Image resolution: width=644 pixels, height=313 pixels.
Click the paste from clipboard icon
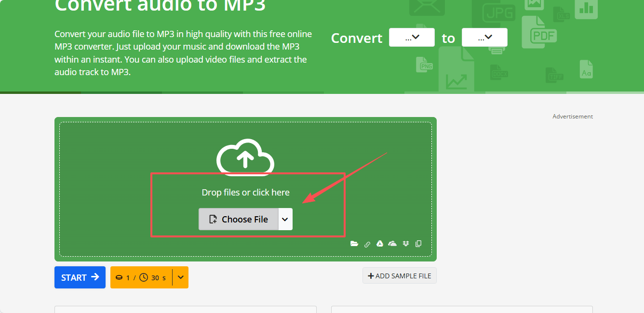pos(418,244)
